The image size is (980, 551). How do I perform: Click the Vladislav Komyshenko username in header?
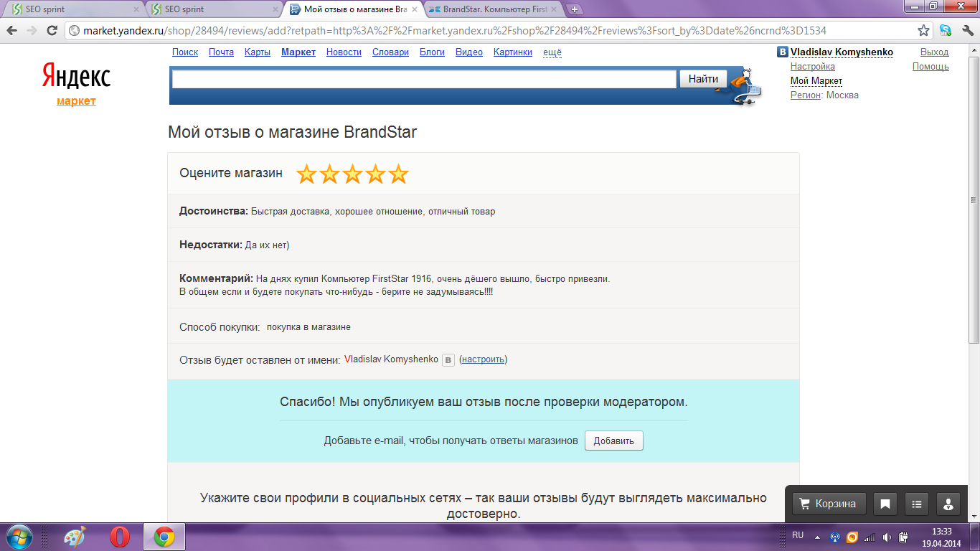click(x=842, y=52)
